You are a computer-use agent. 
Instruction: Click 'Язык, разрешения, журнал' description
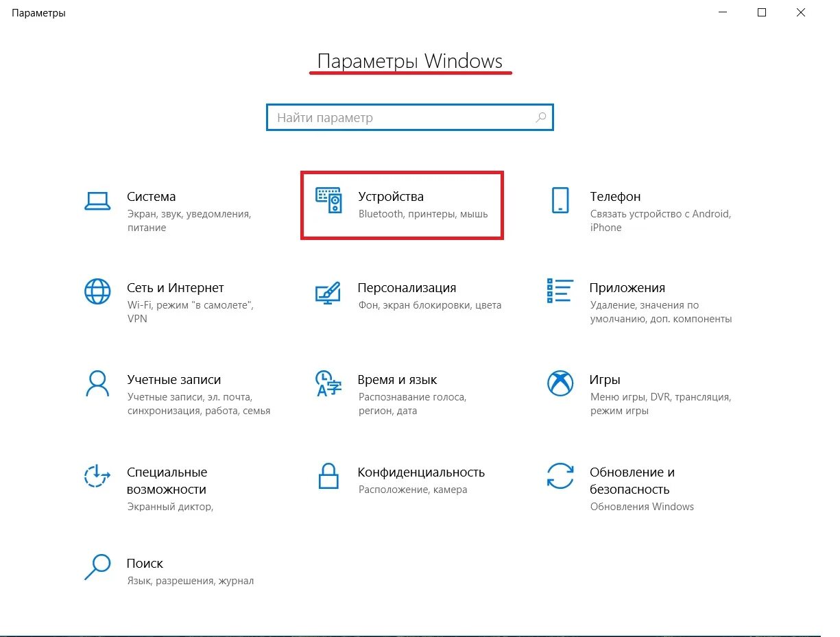coord(191,581)
